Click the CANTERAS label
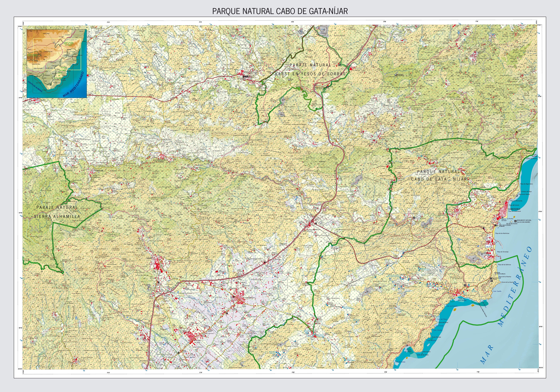This screenshot has width=560, height=392. click(74, 112)
